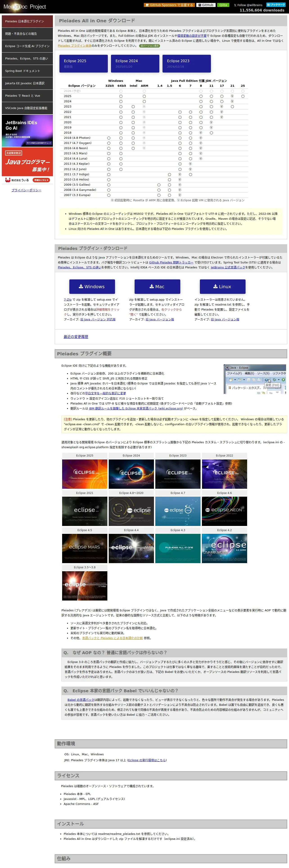Open Windows 旧 Java バージョン 対応版 archive link
This screenshot has width=289, height=868.
click(x=98, y=320)
